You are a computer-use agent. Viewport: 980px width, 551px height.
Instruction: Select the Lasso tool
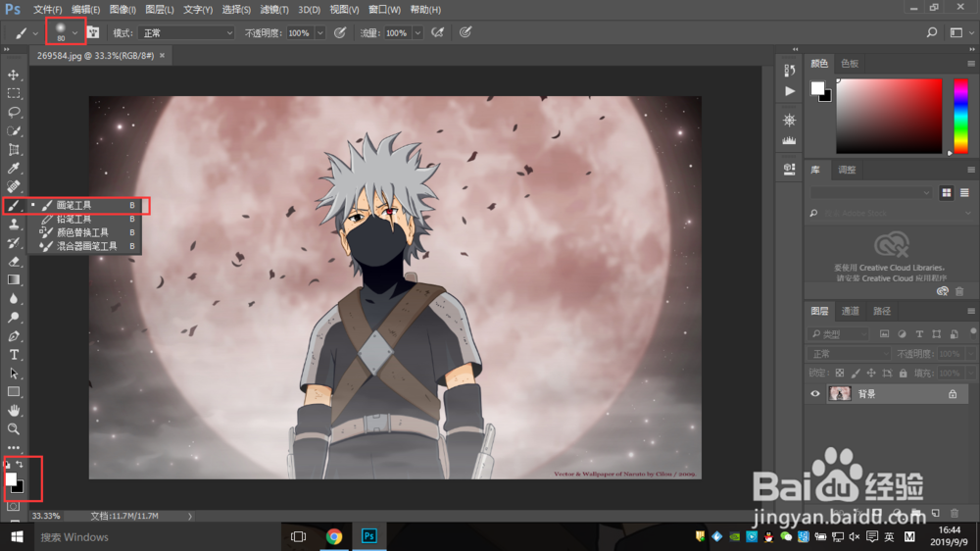tap(13, 113)
